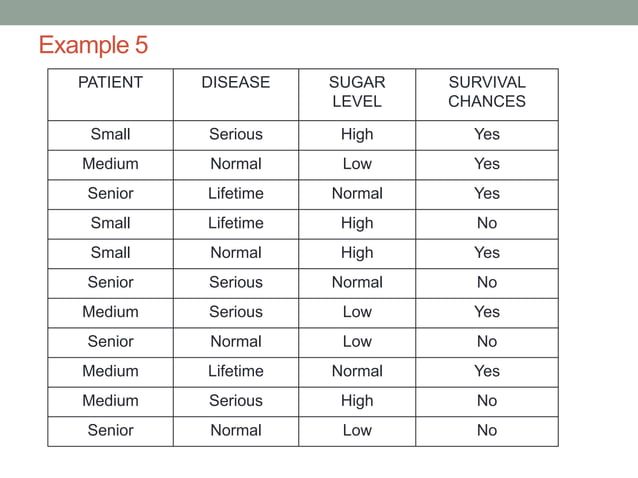This screenshot has height=478, width=638.
Task: Click the No cell in the Small Lifetime row
Action: tap(487, 223)
